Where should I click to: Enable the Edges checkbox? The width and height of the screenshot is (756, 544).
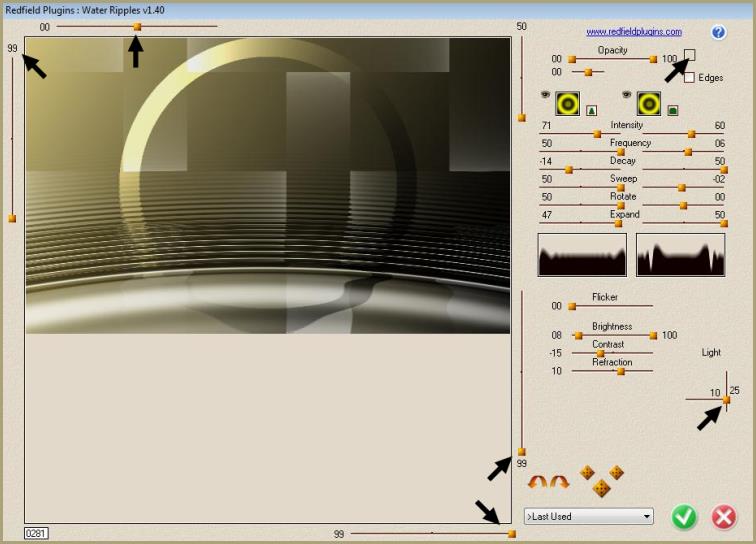click(x=689, y=78)
